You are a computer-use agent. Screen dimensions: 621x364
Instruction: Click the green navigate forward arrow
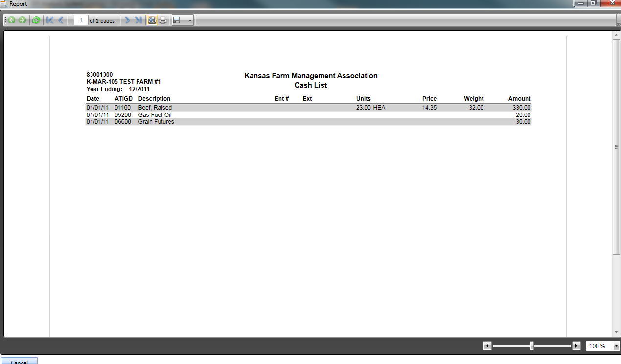click(x=22, y=20)
